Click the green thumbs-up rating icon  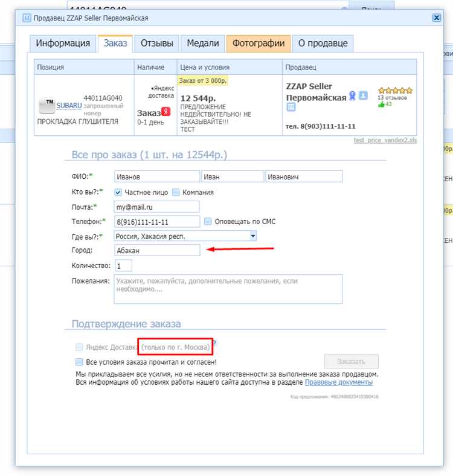click(381, 105)
